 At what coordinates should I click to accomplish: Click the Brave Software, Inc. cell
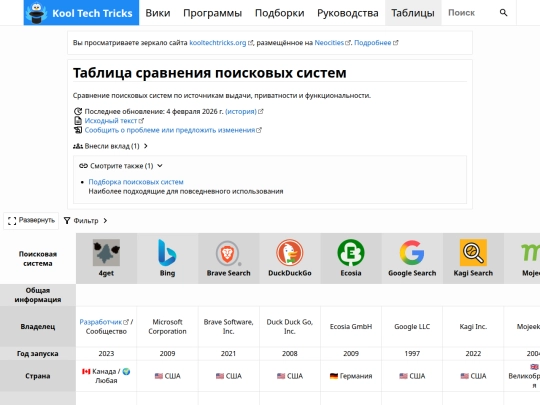(x=228, y=326)
